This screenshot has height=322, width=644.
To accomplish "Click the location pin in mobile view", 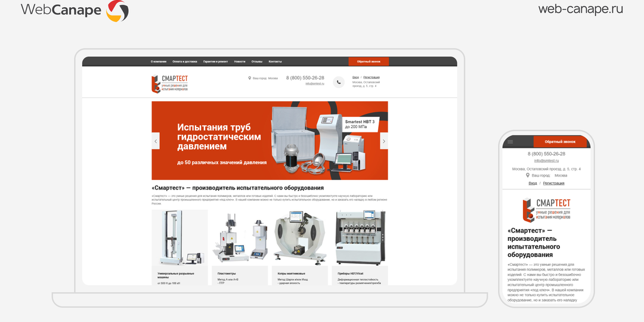I will (x=528, y=175).
